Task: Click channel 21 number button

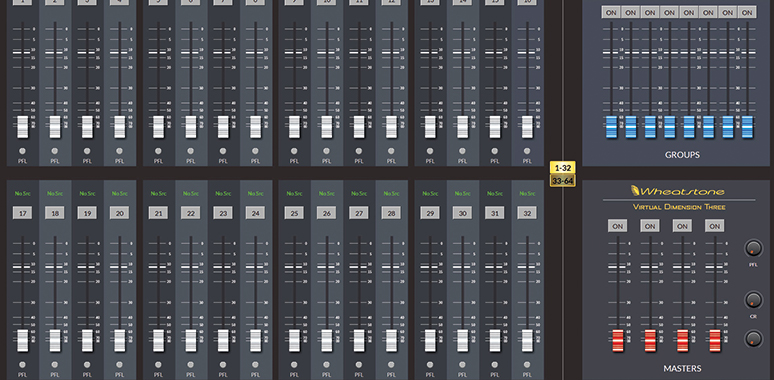Action: pos(158,213)
